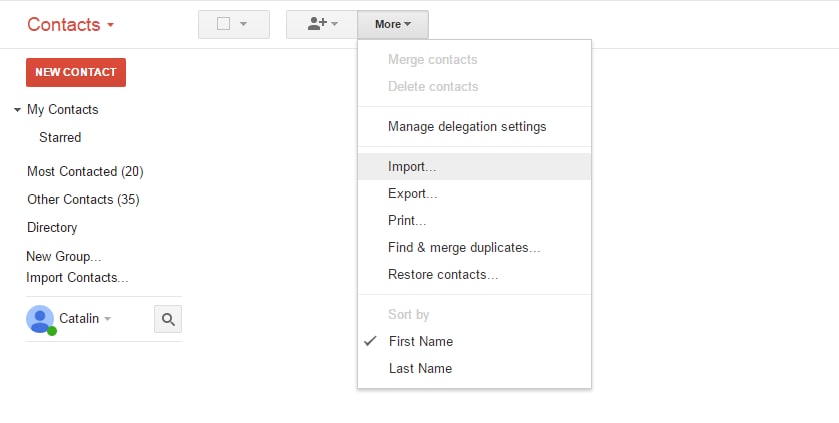The image size is (839, 423).
Task: Select First Name sort option
Action: [420, 341]
